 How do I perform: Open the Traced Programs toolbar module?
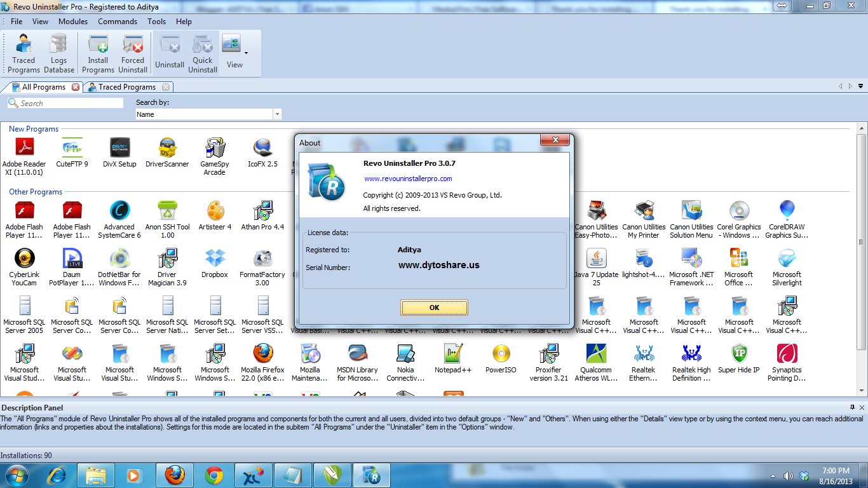tap(24, 53)
